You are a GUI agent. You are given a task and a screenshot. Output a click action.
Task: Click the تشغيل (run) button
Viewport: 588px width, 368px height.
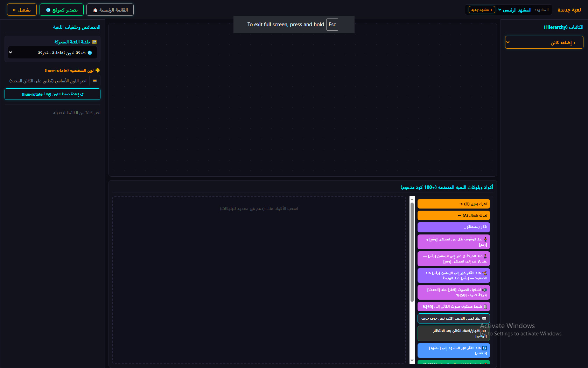22,10
